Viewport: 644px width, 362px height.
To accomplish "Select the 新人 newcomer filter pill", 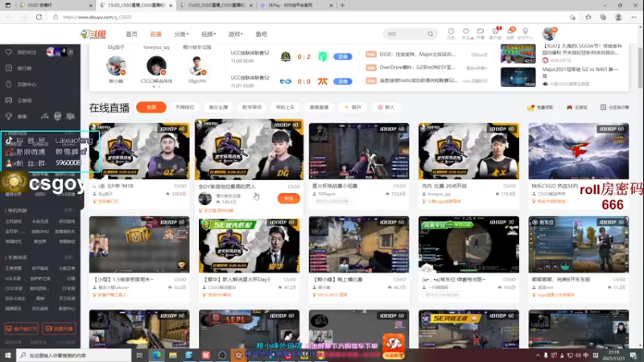I will [386, 107].
